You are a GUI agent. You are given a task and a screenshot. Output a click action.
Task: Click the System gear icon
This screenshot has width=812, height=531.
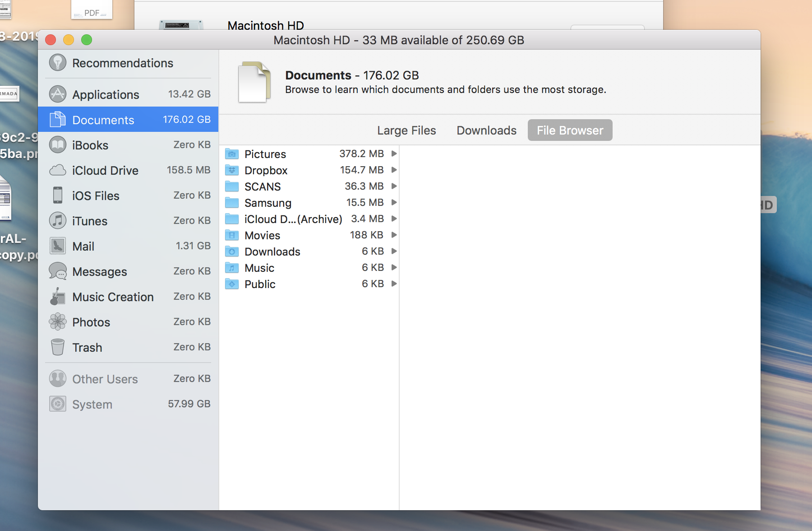pos(58,404)
